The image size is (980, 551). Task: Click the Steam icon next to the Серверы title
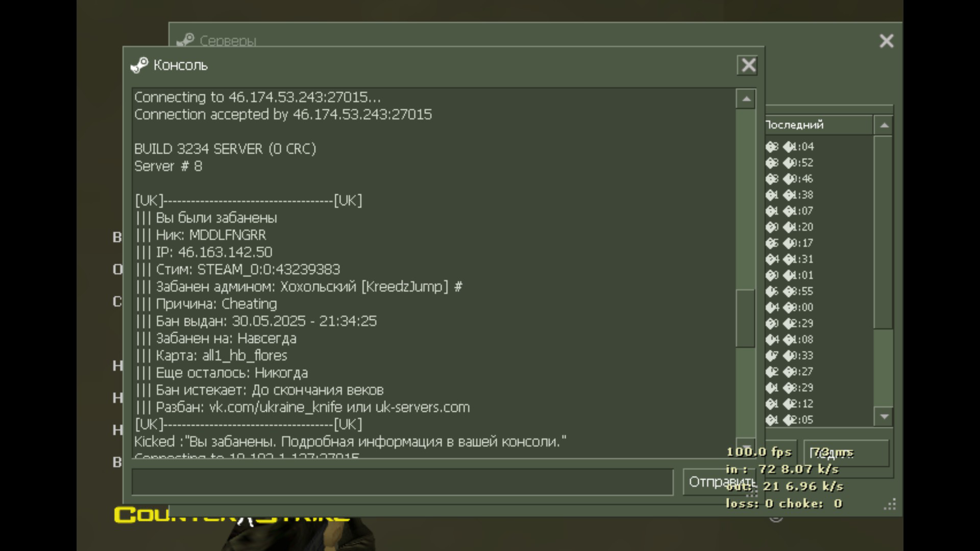(185, 40)
